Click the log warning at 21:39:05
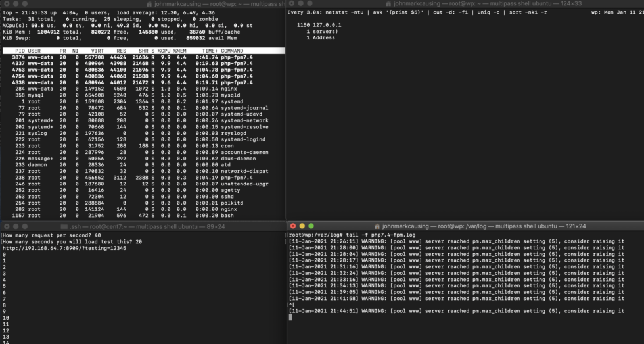This screenshot has width=644, height=344. 456,292
